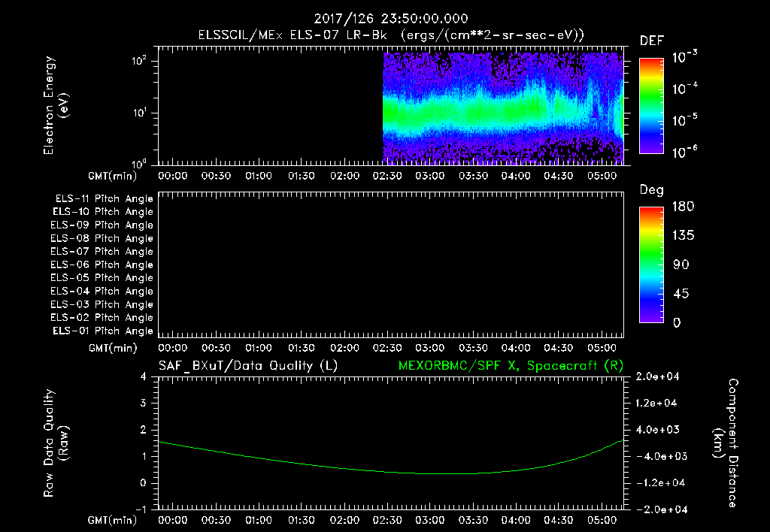Click the 10^-3 tick on DEF scale

coord(684,57)
